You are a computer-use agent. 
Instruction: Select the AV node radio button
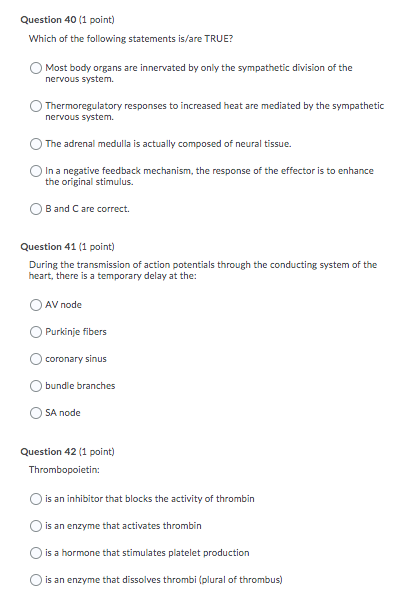[x=36, y=305]
